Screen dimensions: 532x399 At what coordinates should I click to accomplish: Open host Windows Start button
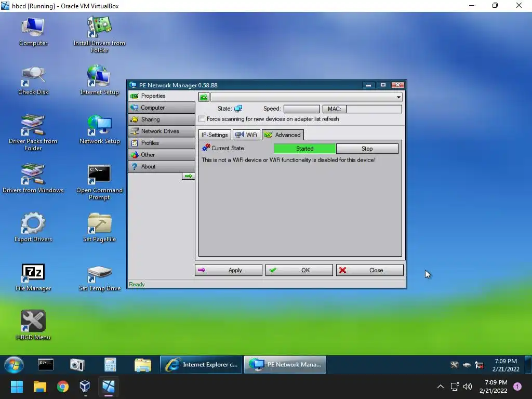(x=17, y=387)
